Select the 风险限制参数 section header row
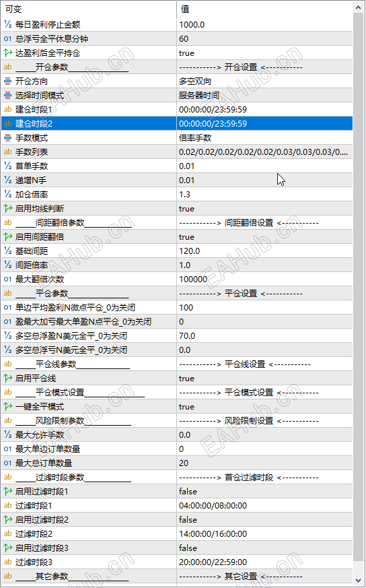Screen dimensions: 366x588 pyautogui.click(x=177, y=421)
